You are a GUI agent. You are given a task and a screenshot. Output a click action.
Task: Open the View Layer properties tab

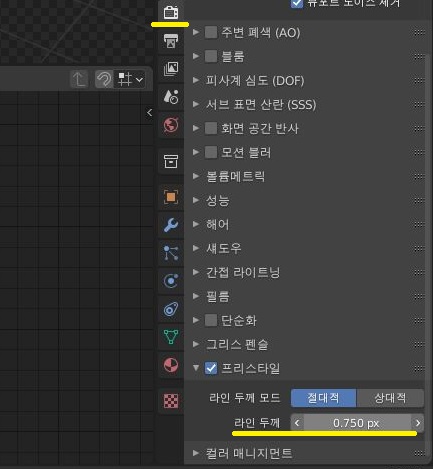(171, 69)
